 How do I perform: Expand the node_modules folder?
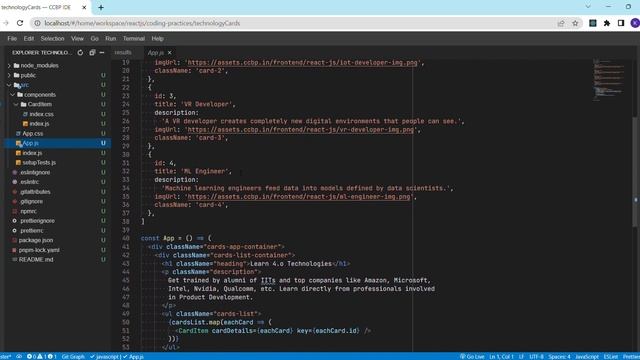[39, 65]
